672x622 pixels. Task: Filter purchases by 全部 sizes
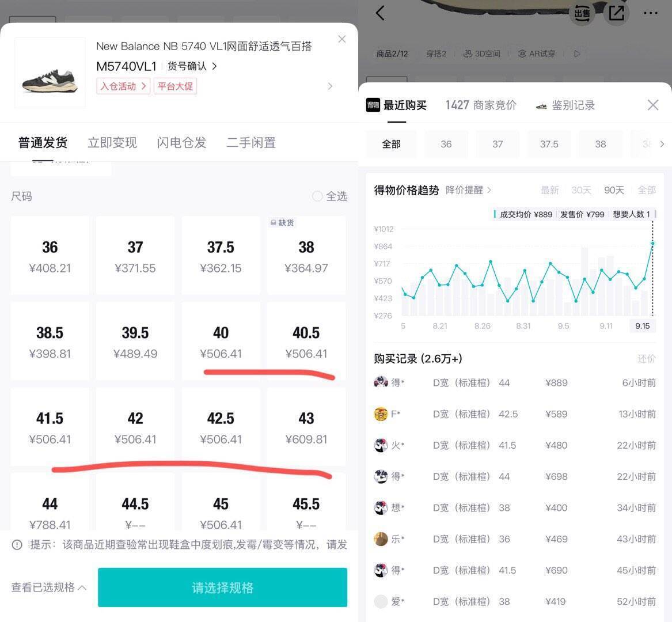pos(391,144)
